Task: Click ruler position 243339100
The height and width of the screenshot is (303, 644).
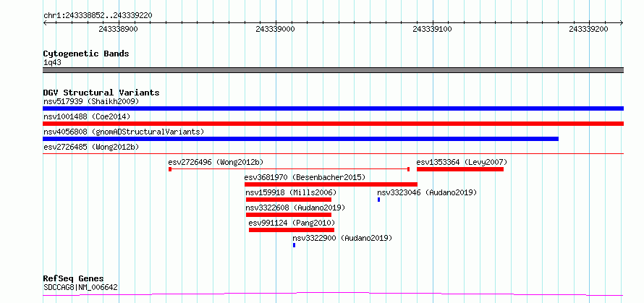Action: tap(432, 29)
